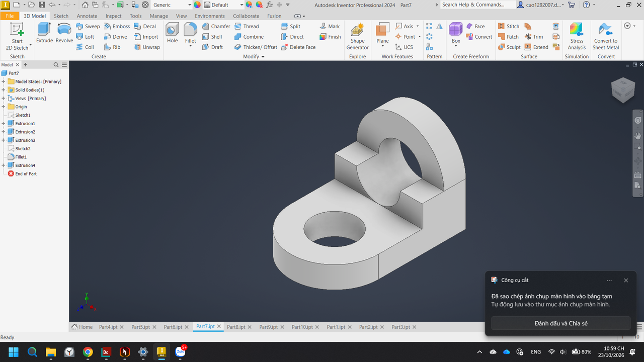Expand the Extrusion4 feature node
644x362 pixels.
coord(4,165)
